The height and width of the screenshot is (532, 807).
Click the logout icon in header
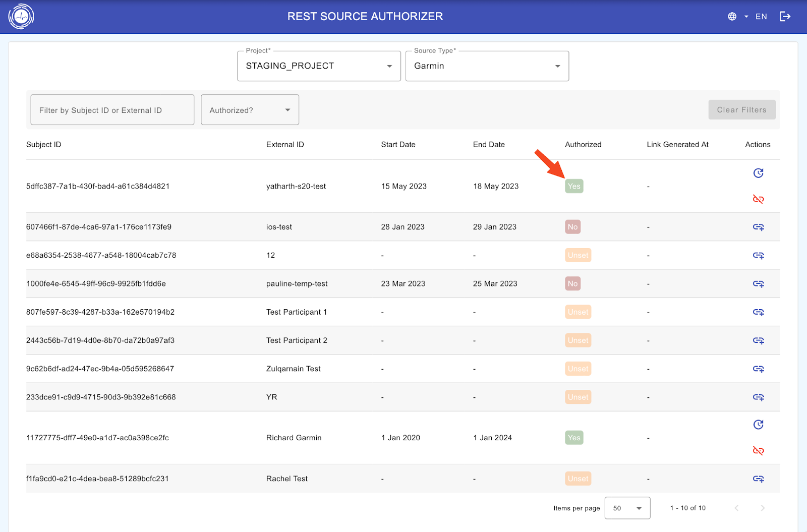(785, 17)
